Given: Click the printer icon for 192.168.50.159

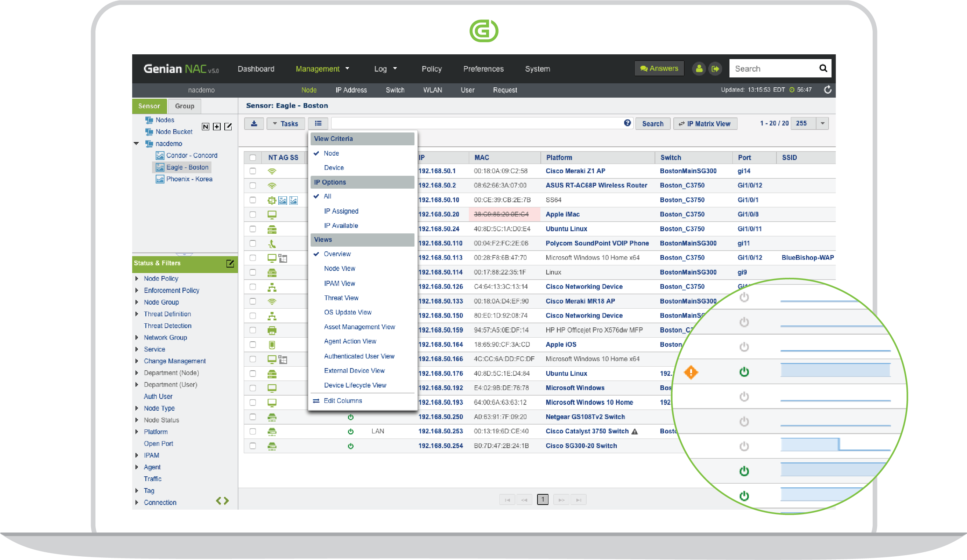Looking at the screenshot, I should 272,330.
